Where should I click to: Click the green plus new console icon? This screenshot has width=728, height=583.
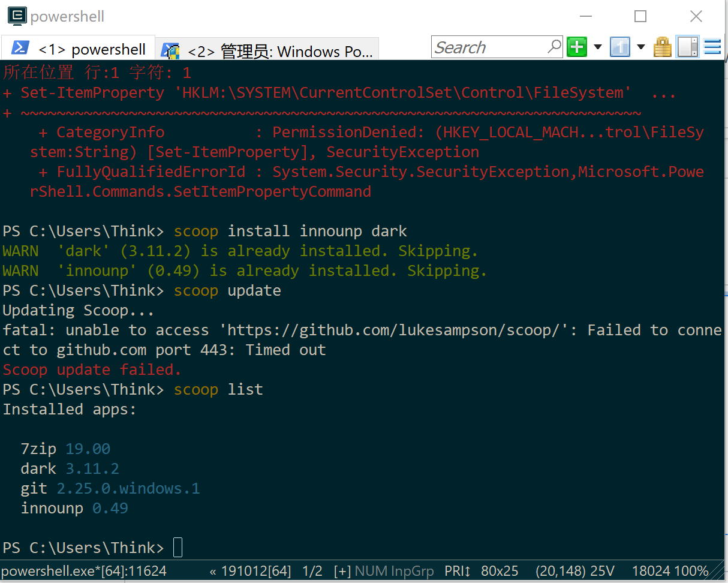click(576, 46)
